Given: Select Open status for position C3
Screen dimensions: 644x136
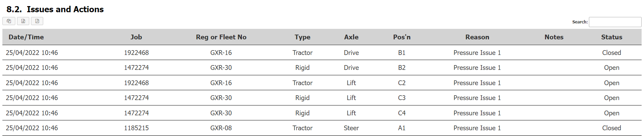Looking at the screenshot, I should coord(612,98).
